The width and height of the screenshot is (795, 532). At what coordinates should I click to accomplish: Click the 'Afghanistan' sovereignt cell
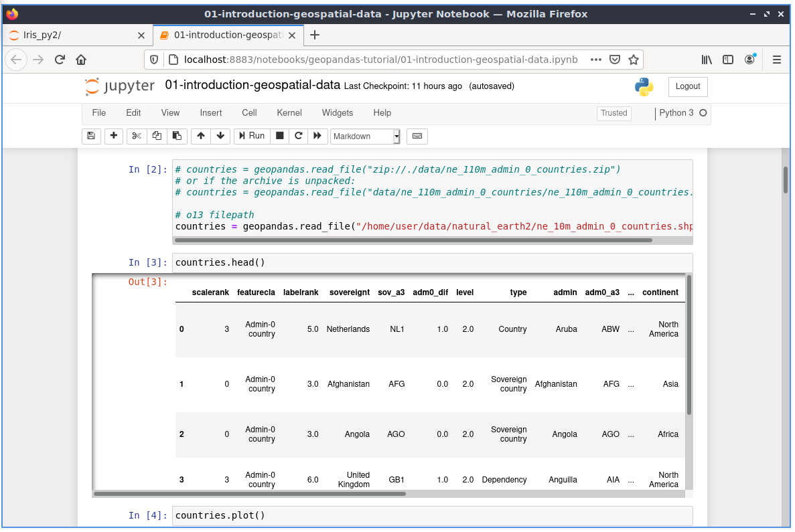coord(350,385)
